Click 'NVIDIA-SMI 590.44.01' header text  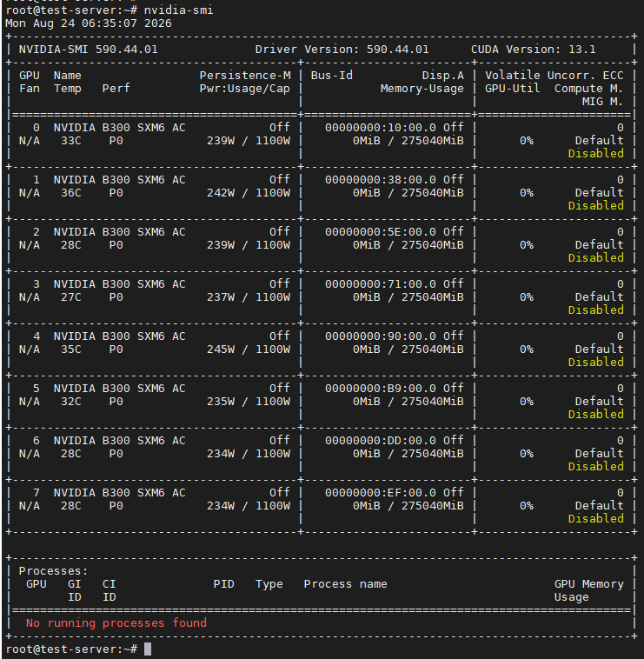point(89,50)
